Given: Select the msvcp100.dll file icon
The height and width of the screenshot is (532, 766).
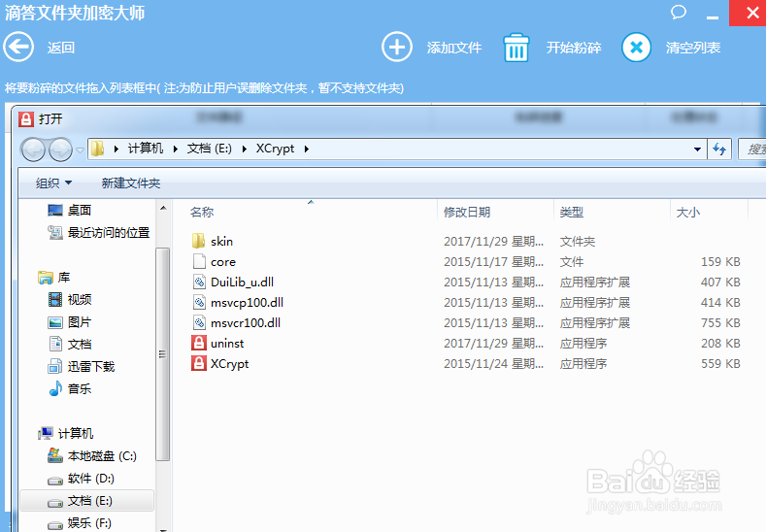Looking at the screenshot, I should point(199,302).
